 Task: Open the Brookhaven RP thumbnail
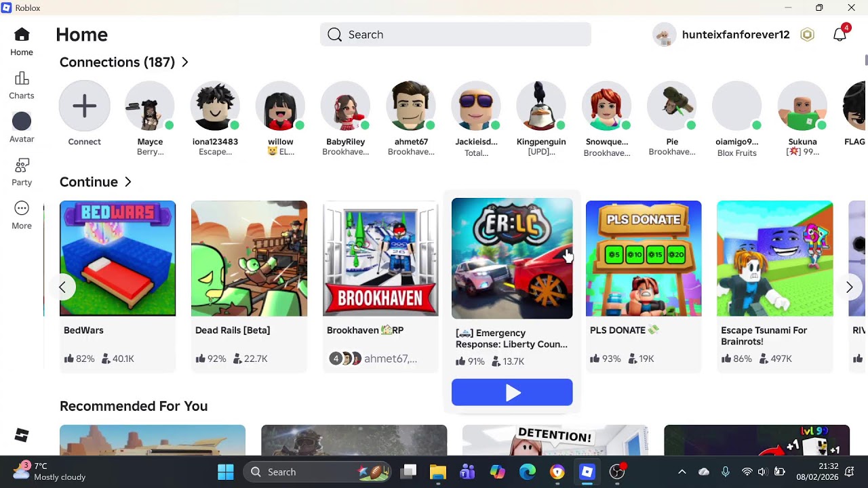[380, 258]
